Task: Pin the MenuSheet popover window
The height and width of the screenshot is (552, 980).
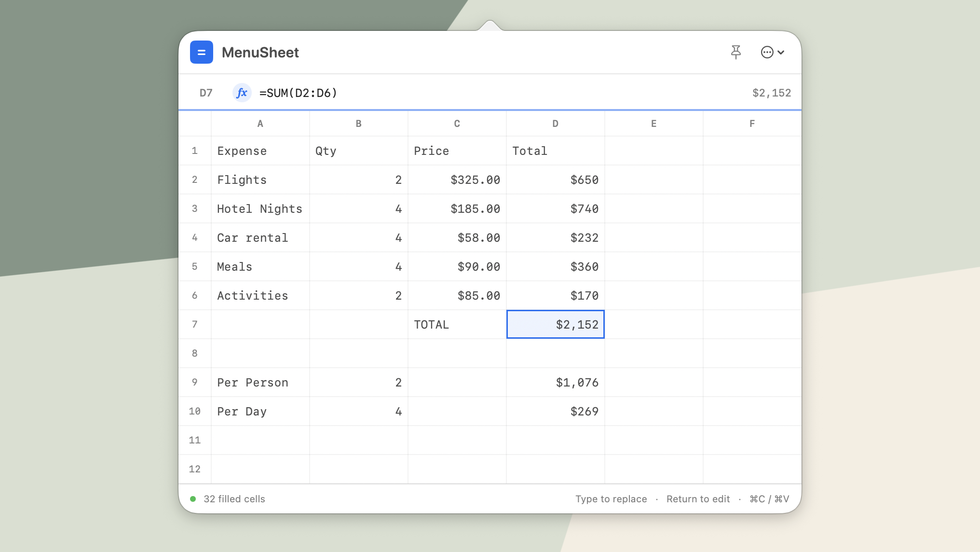Action: pyautogui.click(x=735, y=52)
